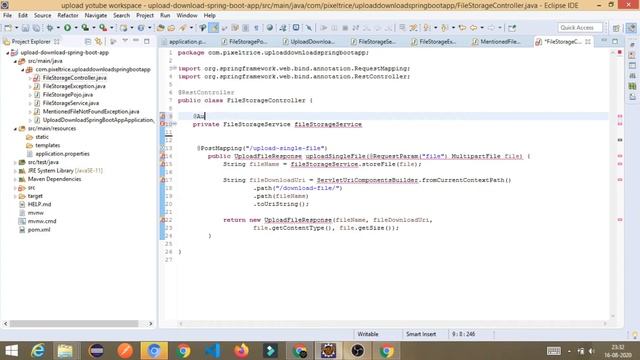The image size is (640, 360).
Task: Click Collapse All in Project Explorer
Action: click(88, 41)
